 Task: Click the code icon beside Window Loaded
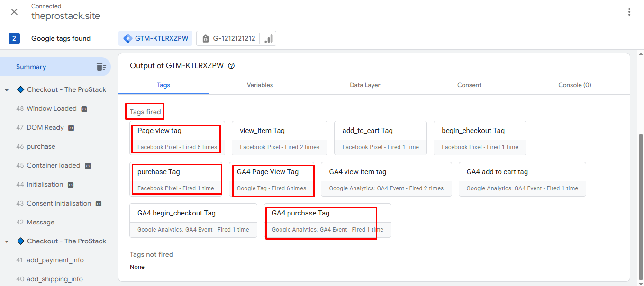[84, 108]
